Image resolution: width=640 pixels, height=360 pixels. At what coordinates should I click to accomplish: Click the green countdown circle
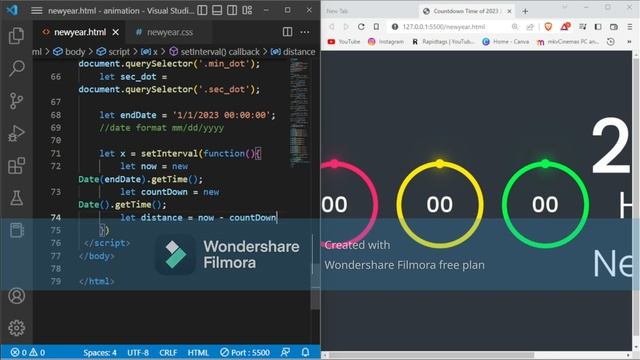[x=545, y=204]
